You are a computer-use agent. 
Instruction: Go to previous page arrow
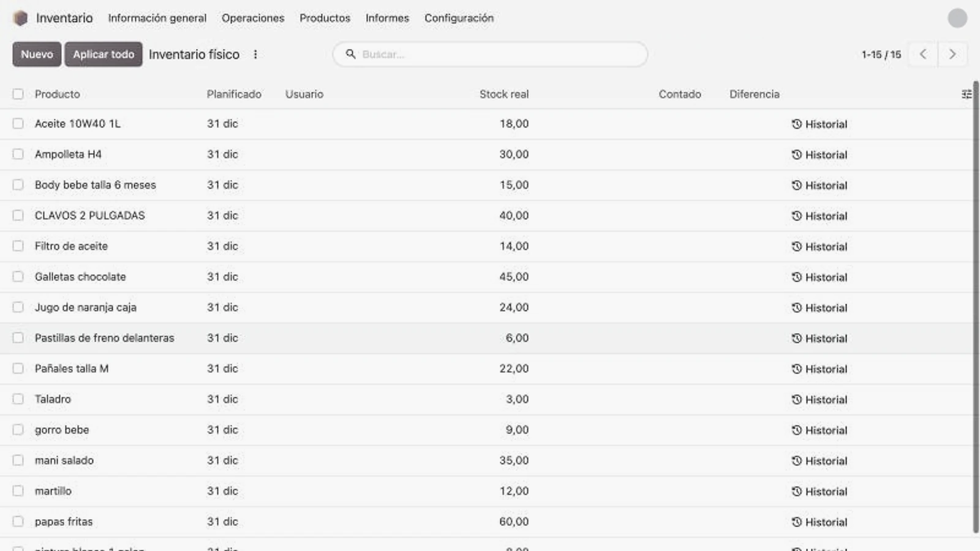click(x=923, y=54)
